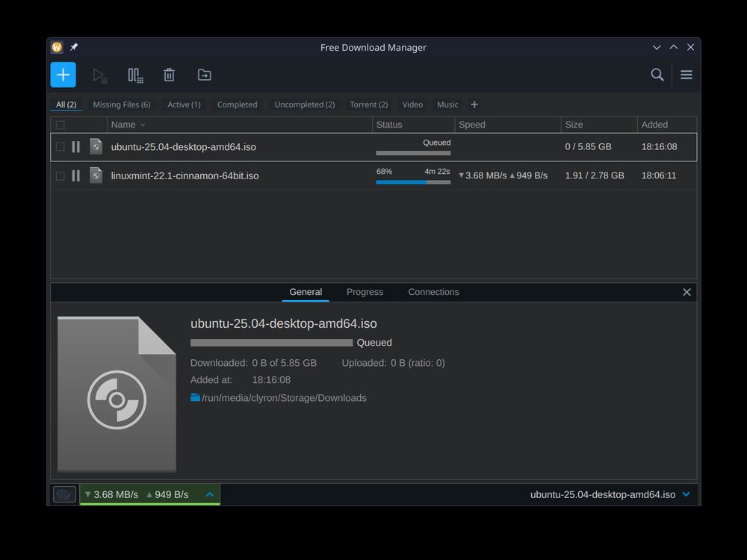Click linuxmint 68% progress bar
This screenshot has height=560, width=747.
[413, 182]
